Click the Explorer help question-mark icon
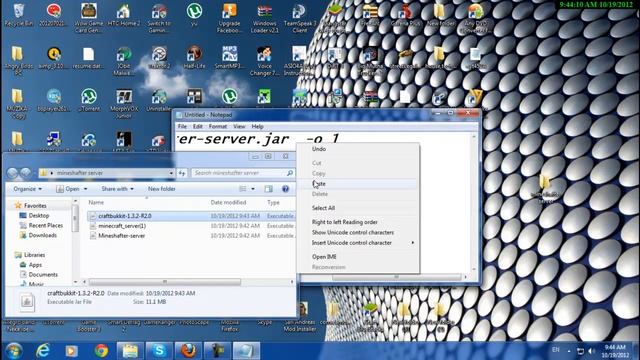This screenshot has height=360, width=640. coord(285,189)
